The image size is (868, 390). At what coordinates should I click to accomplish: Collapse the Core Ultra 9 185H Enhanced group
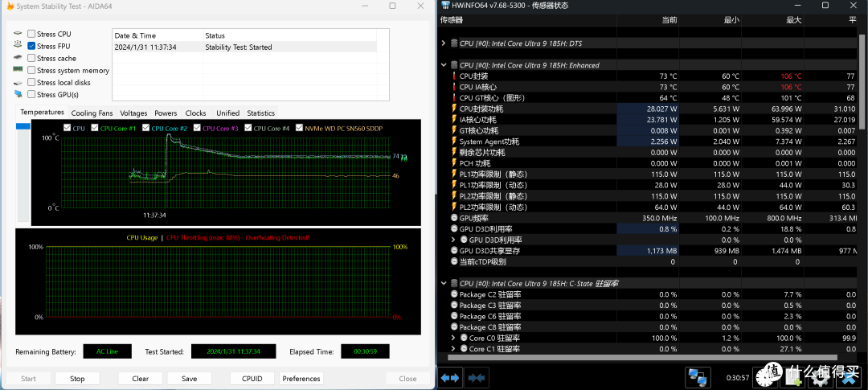tap(443, 65)
